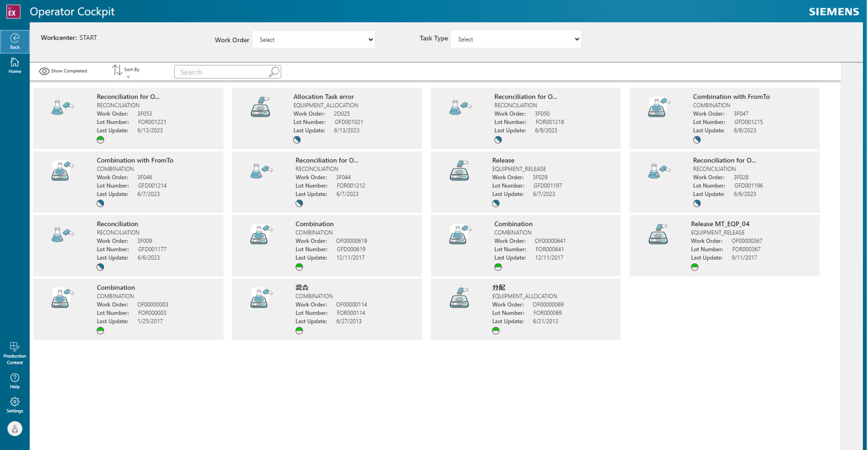Image resolution: width=868 pixels, height=450 pixels.
Task: Click inside the Search input field
Action: click(223, 72)
